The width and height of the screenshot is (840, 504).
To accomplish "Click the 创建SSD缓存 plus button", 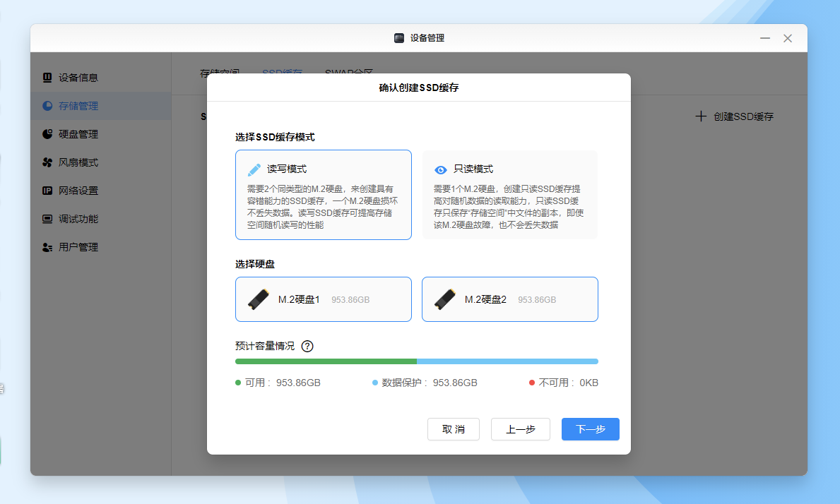I will (x=701, y=116).
